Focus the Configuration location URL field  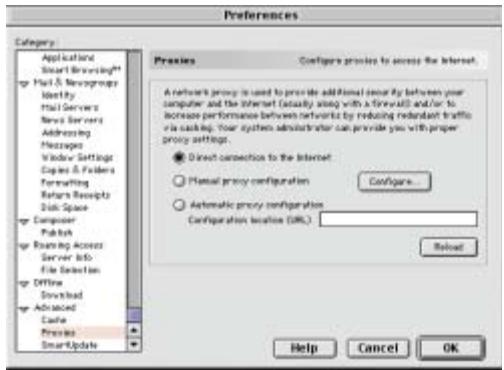(x=398, y=219)
